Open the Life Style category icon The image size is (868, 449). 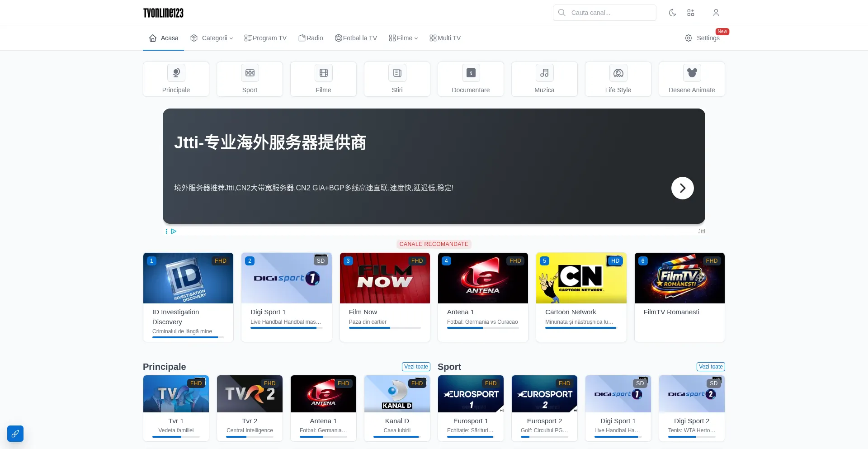coord(618,73)
